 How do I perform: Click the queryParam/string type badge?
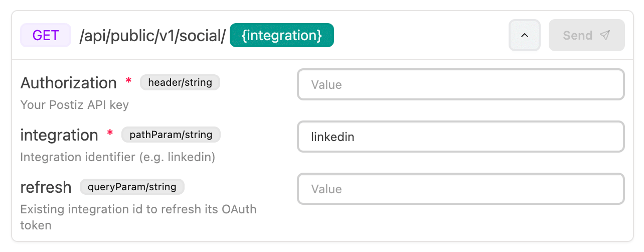coord(132,187)
